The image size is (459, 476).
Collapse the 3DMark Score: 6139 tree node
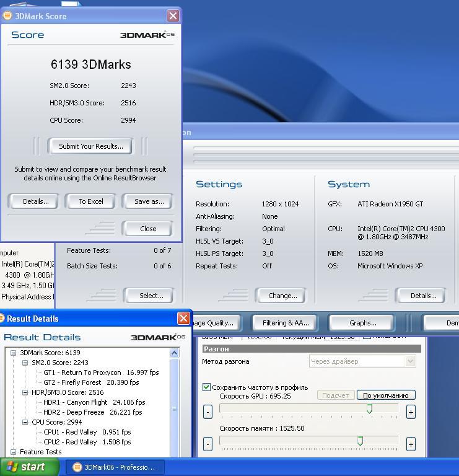click(13, 353)
